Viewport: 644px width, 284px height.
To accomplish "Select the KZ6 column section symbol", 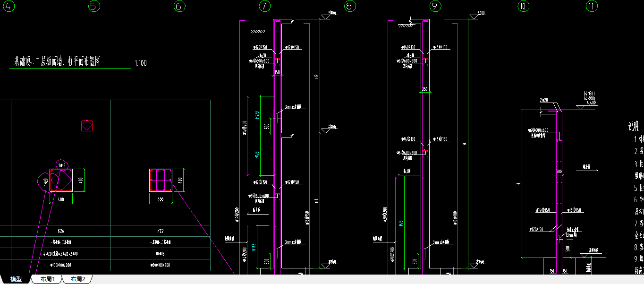I will [x=61, y=180].
